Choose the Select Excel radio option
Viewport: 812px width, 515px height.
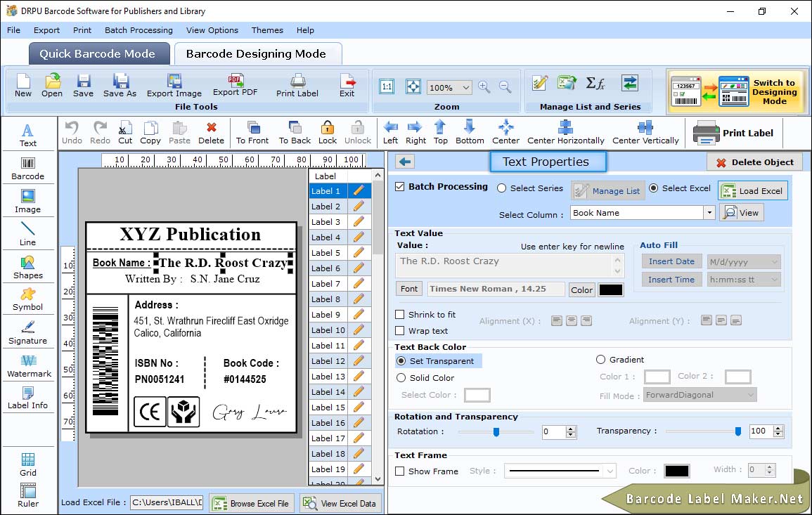(x=654, y=188)
